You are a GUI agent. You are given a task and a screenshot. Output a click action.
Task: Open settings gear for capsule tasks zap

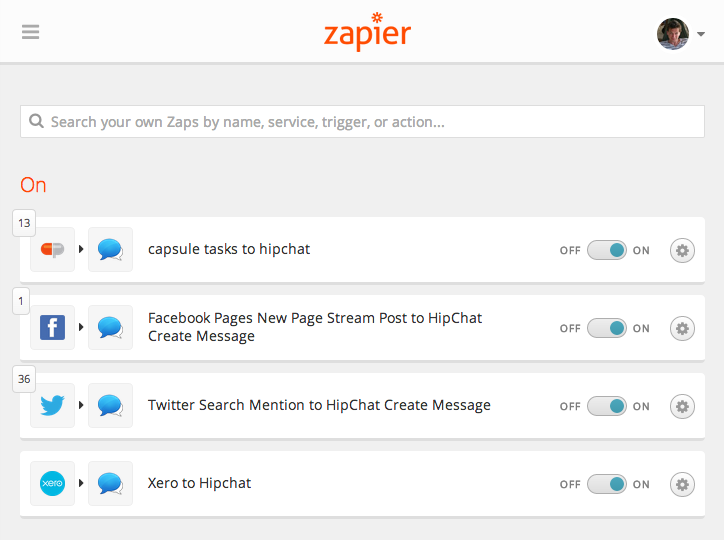tap(682, 250)
